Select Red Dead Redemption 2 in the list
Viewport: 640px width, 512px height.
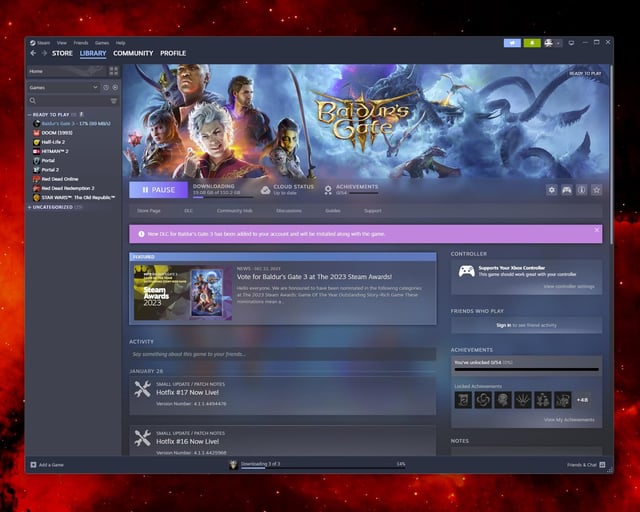pyautogui.click(x=64, y=188)
